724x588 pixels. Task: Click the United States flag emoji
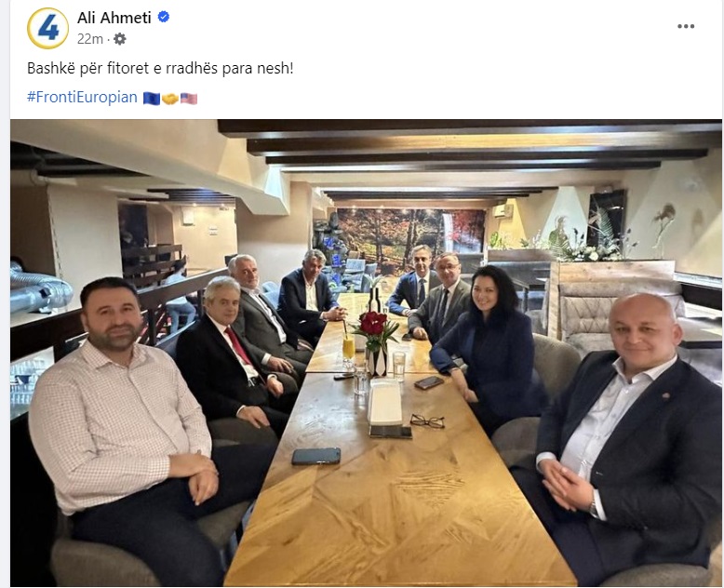tap(189, 99)
